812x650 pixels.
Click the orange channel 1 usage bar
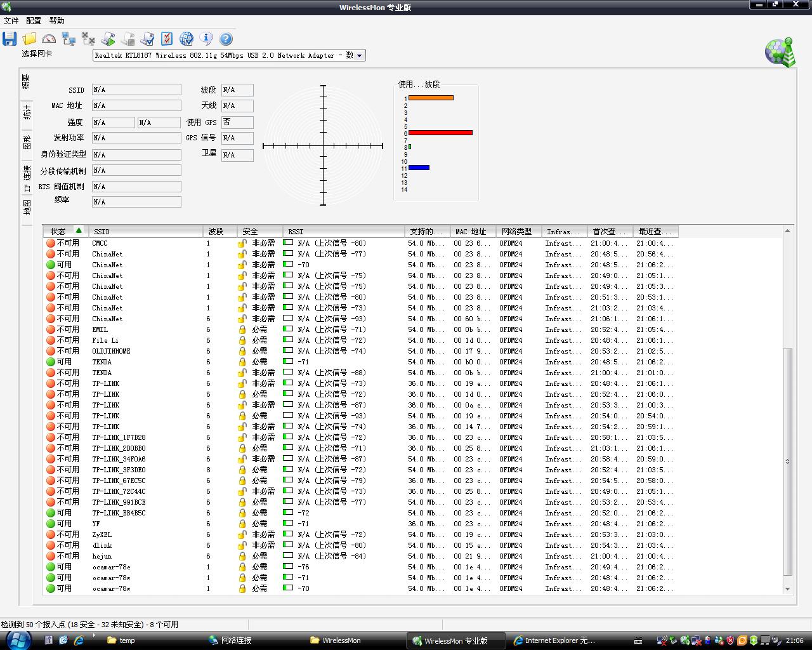click(x=431, y=98)
